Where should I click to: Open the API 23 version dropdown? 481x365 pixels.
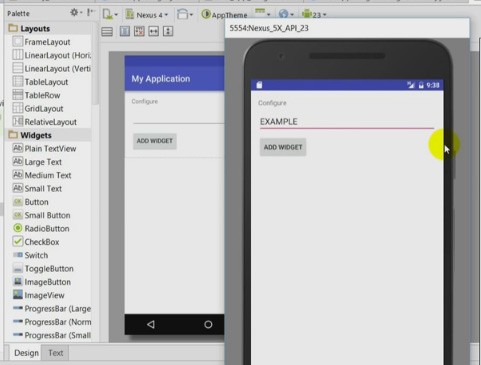point(314,14)
